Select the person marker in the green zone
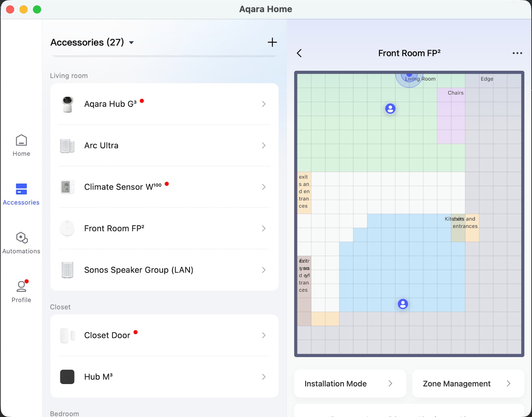Viewport: 532px width, 417px height. [x=390, y=108]
